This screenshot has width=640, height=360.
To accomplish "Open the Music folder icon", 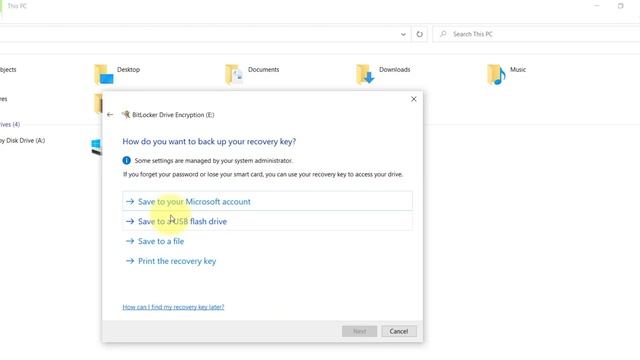I will (x=496, y=74).
